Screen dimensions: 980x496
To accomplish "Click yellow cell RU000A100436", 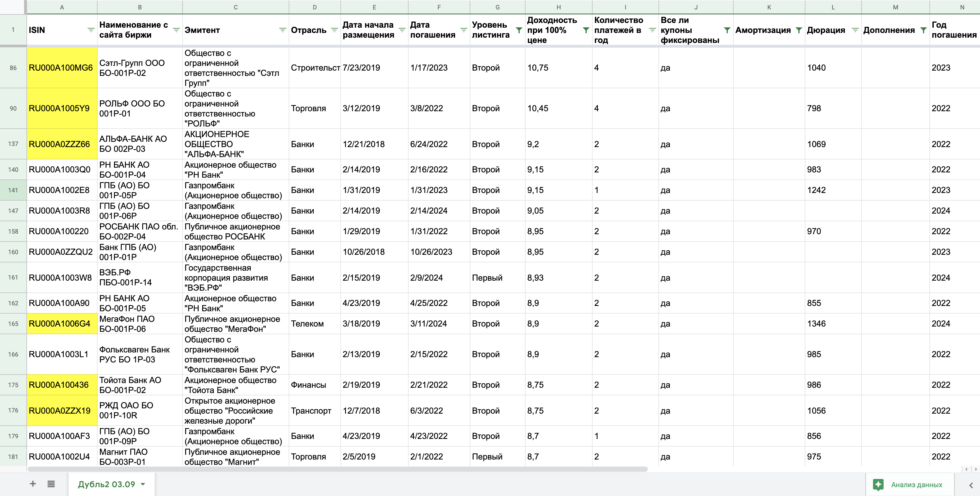I will point(62,385).
